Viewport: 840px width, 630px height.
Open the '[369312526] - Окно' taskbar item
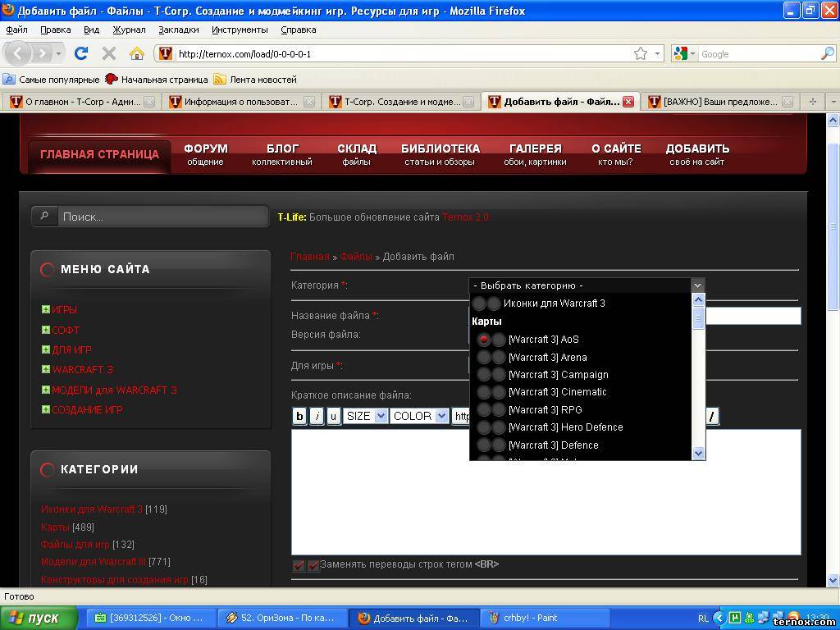(151, 619)
